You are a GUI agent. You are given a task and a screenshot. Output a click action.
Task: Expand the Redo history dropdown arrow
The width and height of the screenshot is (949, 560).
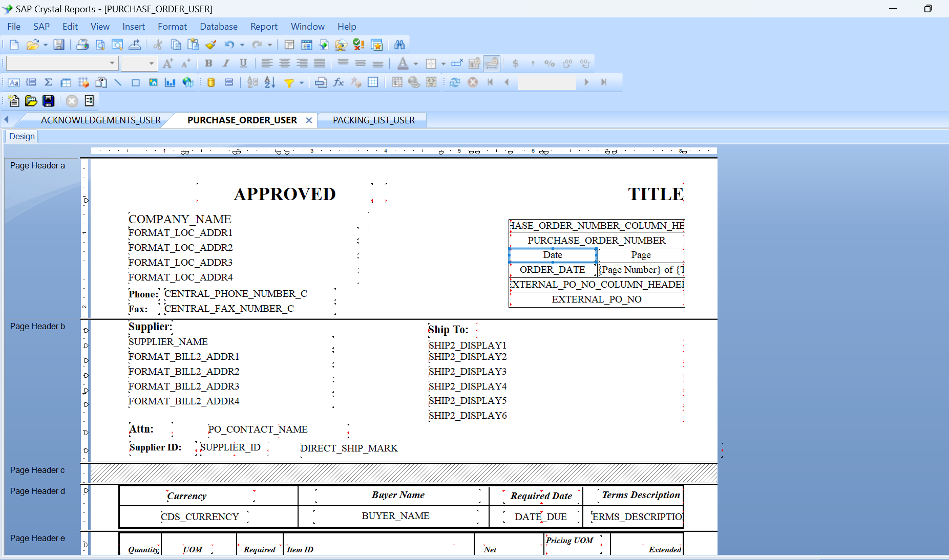pyautogui.click(x=270, y=45)
